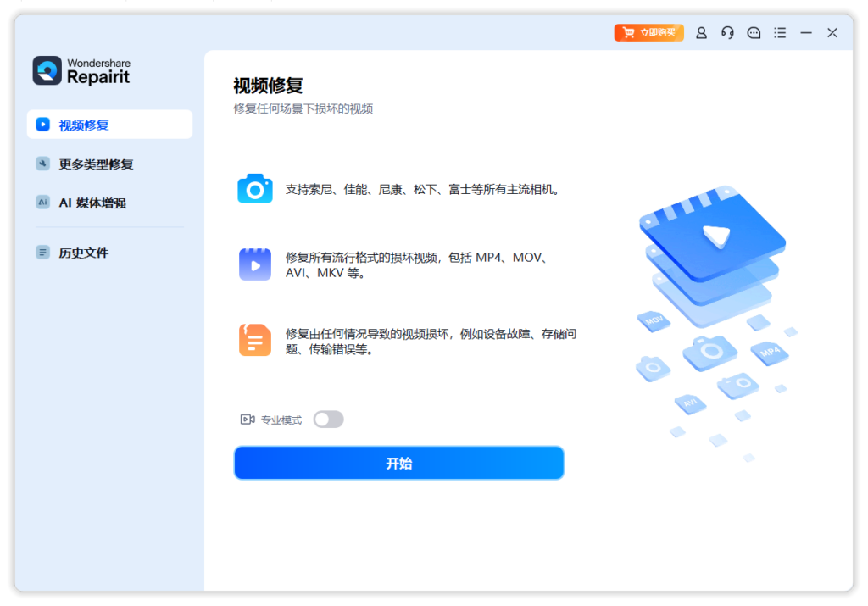Click the subtitle 修复任何场景下损坏的视频
The height and width of the screenshot is (606, 868).
(x=303, y=109)
